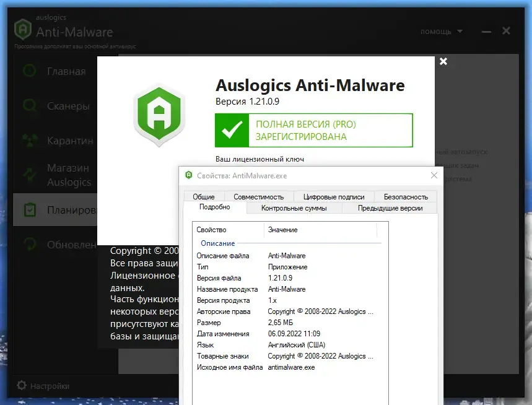Select the Версия файла property row
The image size is (532, 405).
tap(290, 278)
